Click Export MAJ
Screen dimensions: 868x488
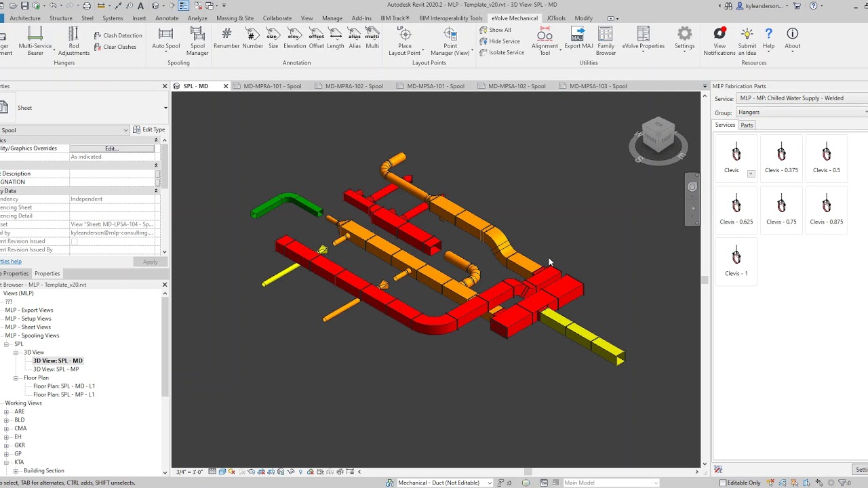[x=578, y=38]
